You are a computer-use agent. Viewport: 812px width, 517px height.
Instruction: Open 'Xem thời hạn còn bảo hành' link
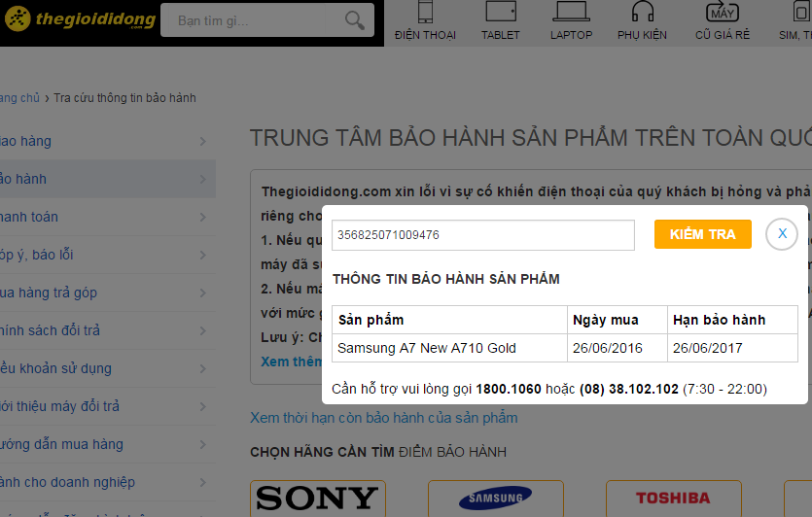384,418
